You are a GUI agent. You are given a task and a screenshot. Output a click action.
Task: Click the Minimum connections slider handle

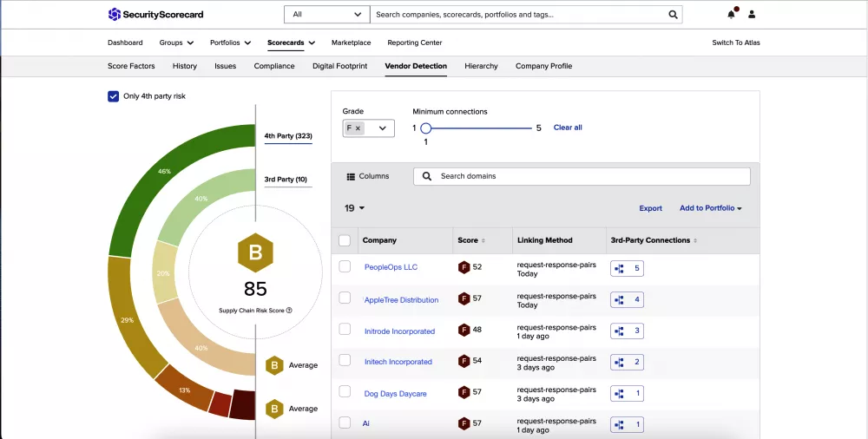[425, 128]
